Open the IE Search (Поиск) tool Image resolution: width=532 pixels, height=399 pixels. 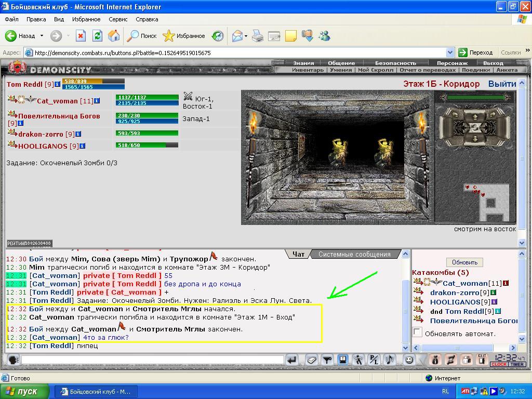coord(141,36)
